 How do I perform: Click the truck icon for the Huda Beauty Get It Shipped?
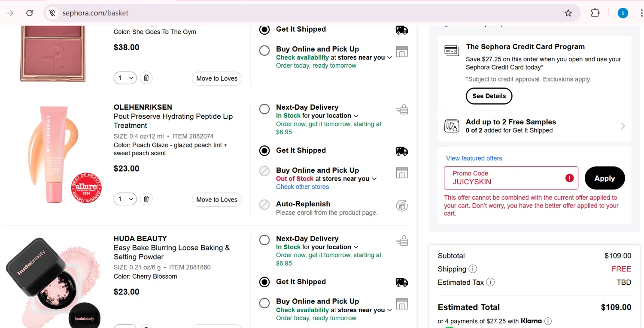pyautogui.click(x=402, y=282)
